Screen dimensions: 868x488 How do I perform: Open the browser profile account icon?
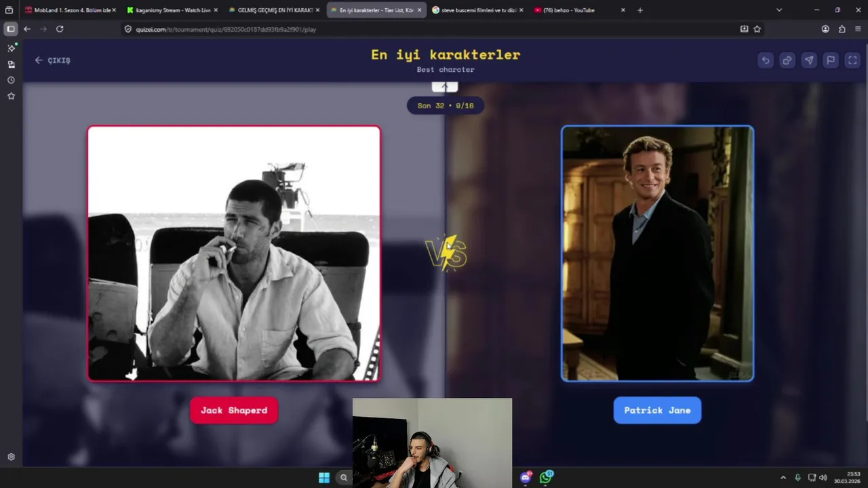point(825,29)
